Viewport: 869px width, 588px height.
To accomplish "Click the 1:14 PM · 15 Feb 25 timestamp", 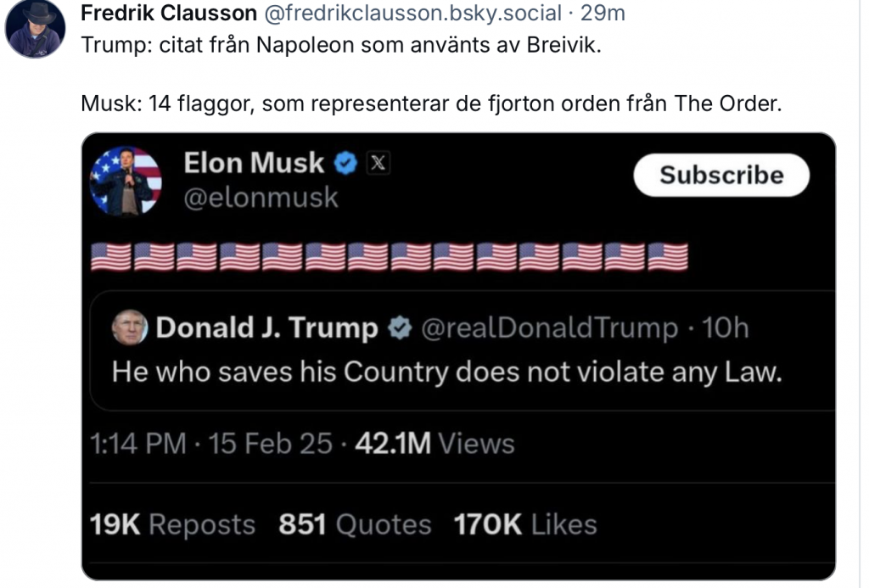I will click(x=211, y=444).
